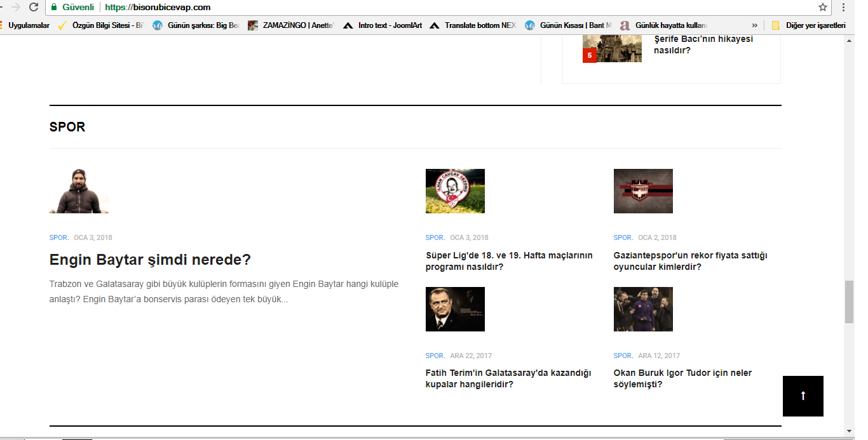This screenshot has width=868, height=440.
Task: Open the Okan Buruk Igor Tudor article
Action: click(682, 378)
